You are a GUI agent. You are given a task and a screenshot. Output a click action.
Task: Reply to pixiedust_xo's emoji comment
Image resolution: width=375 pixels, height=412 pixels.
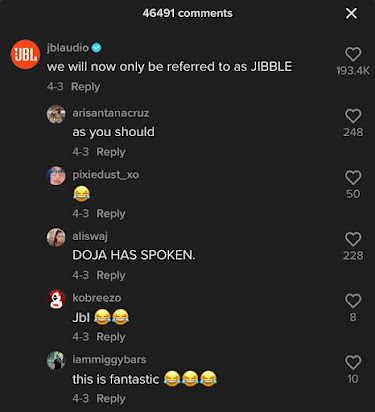(111, 214)
